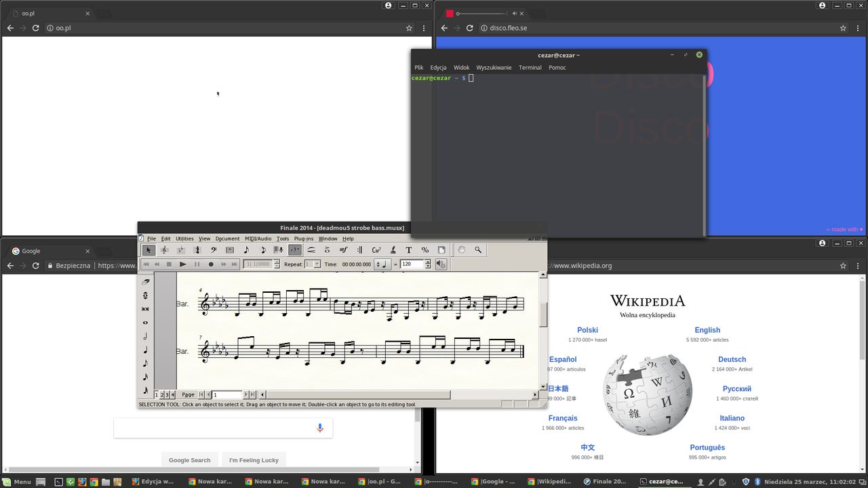Pick the quarter note in Simple Entry palette
The width and height of the screenshot is (868, 488).
(x=146, y=350)
